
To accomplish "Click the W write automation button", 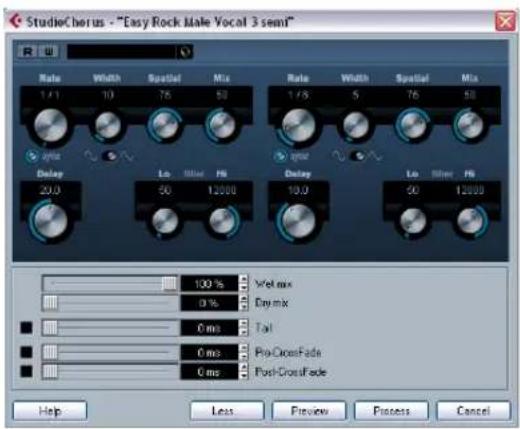I will (49, 52).
